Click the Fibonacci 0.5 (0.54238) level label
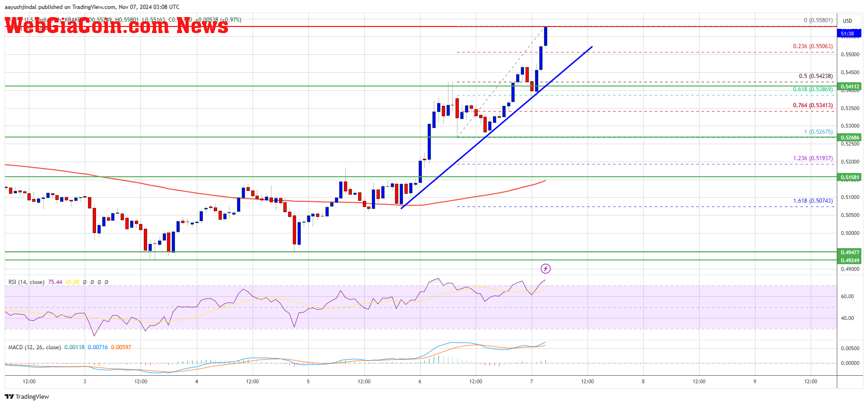 (x=815, y=76)
